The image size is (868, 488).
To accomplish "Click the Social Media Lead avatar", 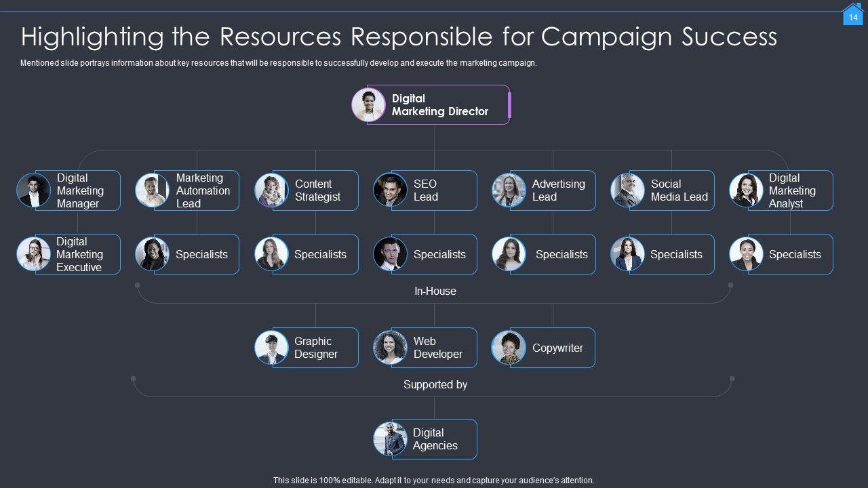I will pyautogui.click(x=627, y=190).
